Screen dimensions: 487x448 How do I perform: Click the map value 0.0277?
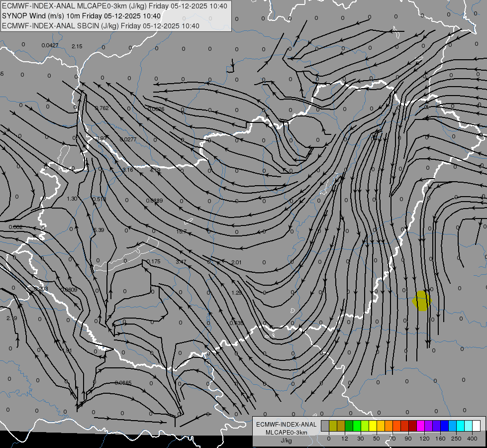point(128,139)
